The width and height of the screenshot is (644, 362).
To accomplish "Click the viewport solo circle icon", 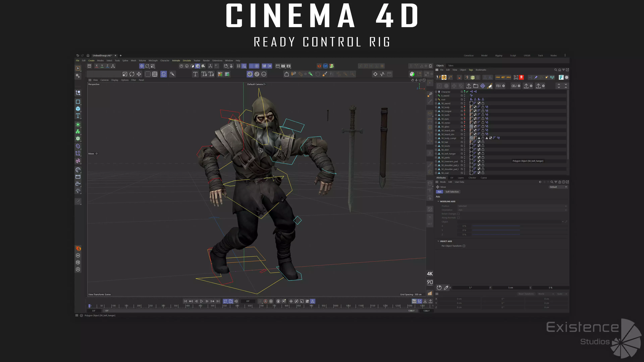I will (x=164, y=74).
